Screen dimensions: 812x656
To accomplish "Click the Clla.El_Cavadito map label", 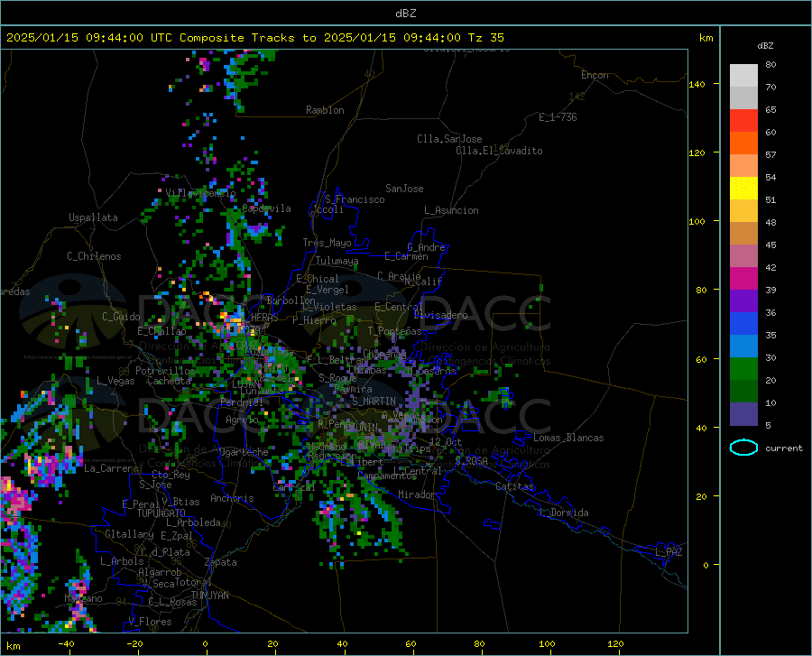I will [x=499, y=151].
